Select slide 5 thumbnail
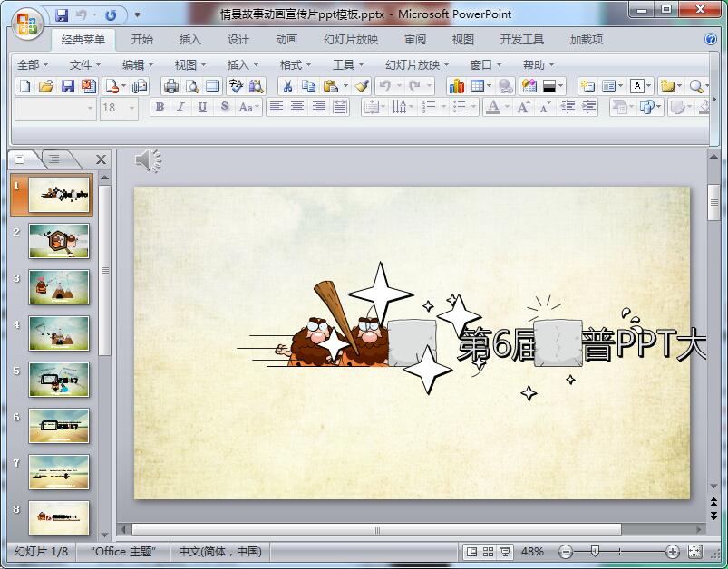 (59, 380)
